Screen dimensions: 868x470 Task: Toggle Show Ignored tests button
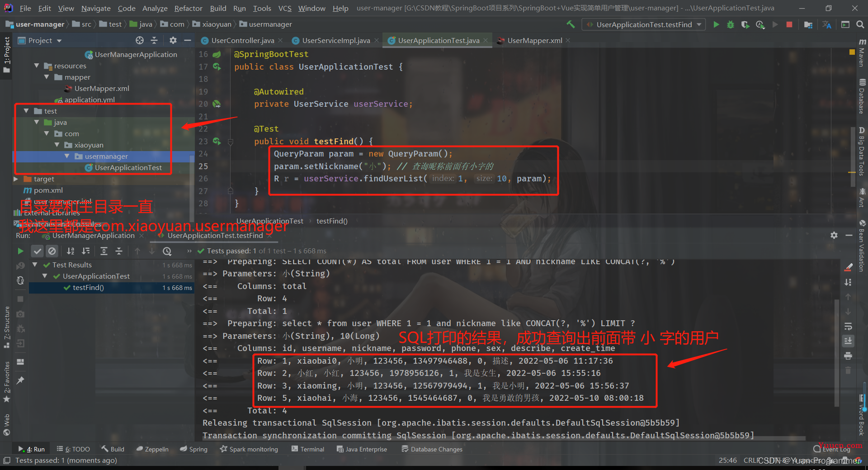click(52, 251)
